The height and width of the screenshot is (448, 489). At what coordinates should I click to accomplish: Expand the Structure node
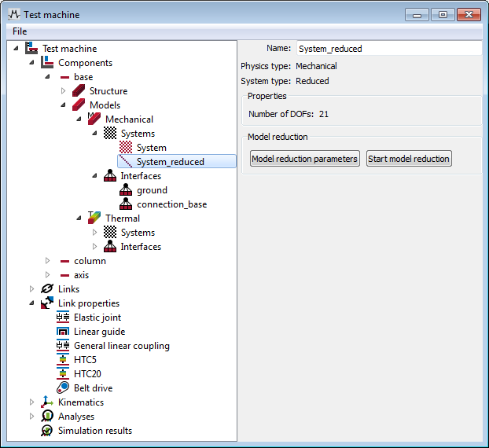pos(63,90)
